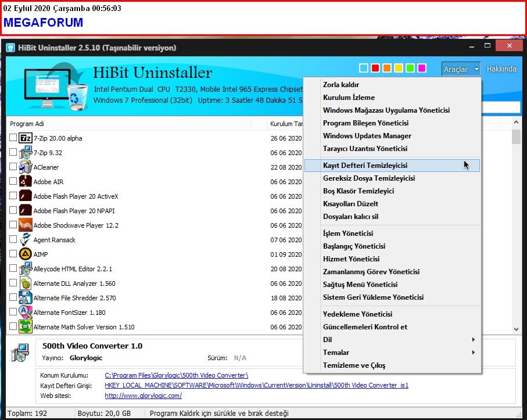Screen dimensions: 527x420
Task: Tick the checkbox for 7-Zip 20.00 alpha
Action: pos(13,138)
